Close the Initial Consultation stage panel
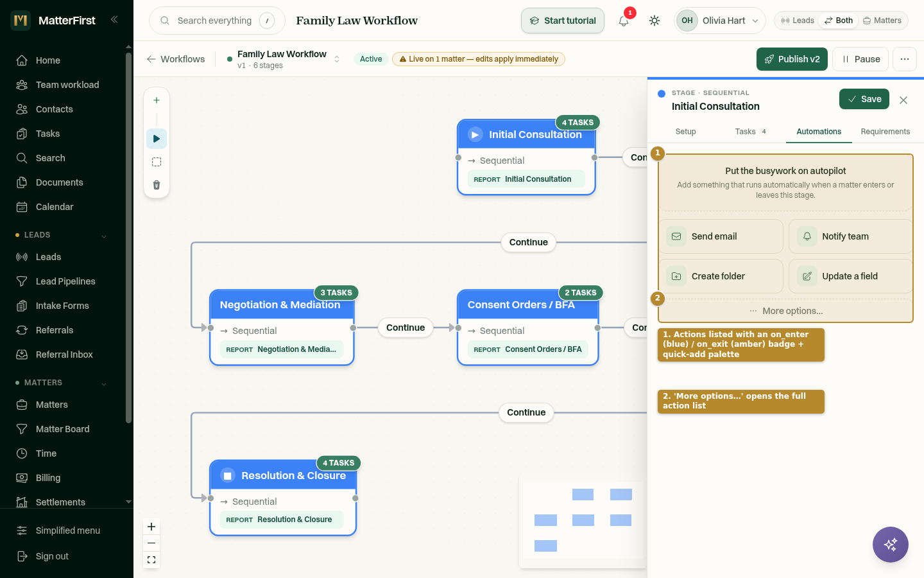Image resolution: width=924 pixels, height=578 pixels. pyautogui.click(x=903, y=100)
